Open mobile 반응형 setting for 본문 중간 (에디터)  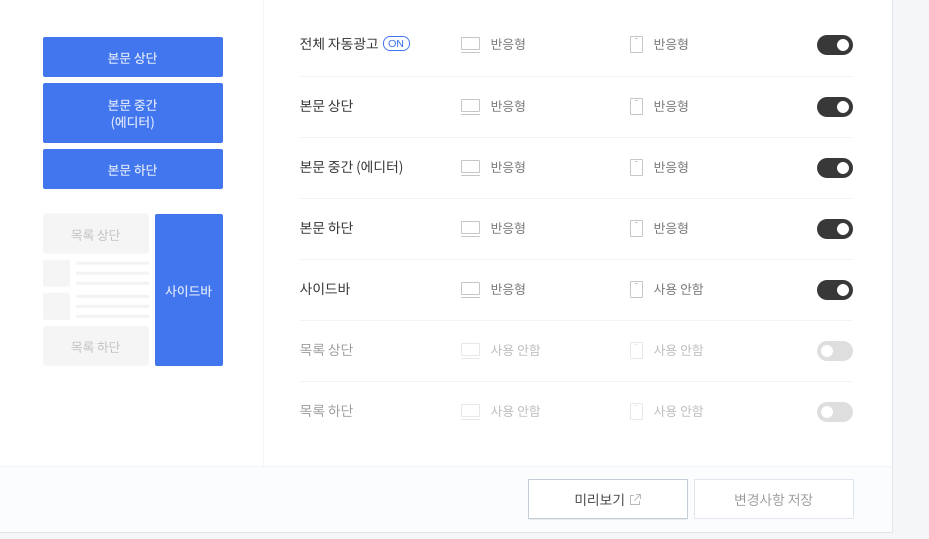tap(671, 168)
